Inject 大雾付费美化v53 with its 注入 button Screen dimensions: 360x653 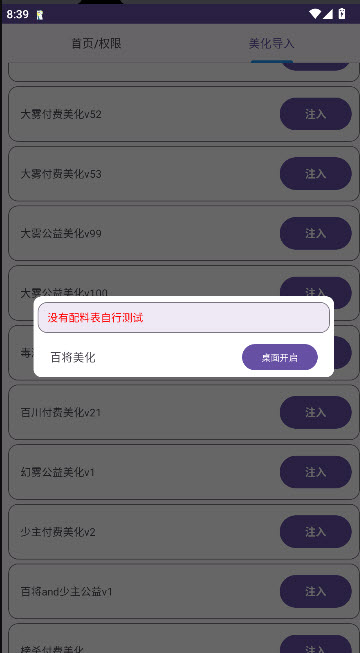315,174
